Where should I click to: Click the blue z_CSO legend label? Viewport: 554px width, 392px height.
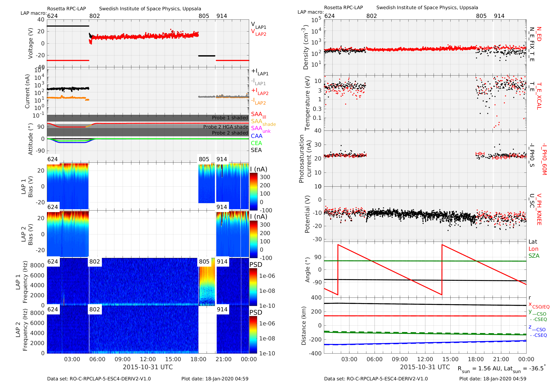[x=537, y=328]
